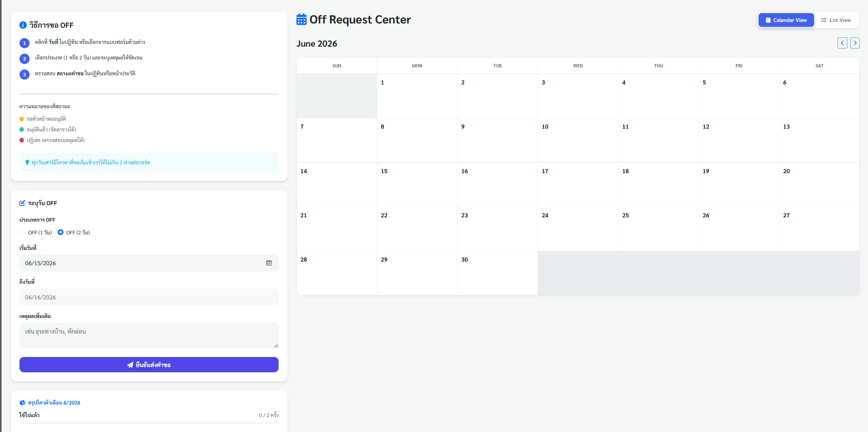Viewport: 868px width, 432px height.
Task: Switch to List View tab
Action: click(836, 20)
